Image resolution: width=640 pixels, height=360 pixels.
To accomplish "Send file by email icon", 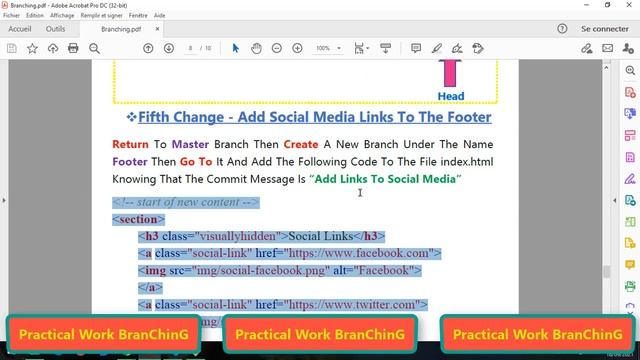I will pyautogui.click(x=607, y=48).
